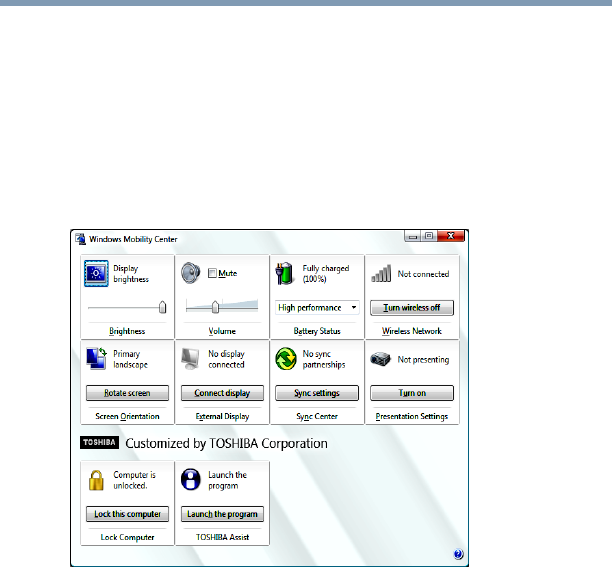The image size is (612, 567).
Task: Click the speaker volume icon
Action: (191, 273)
